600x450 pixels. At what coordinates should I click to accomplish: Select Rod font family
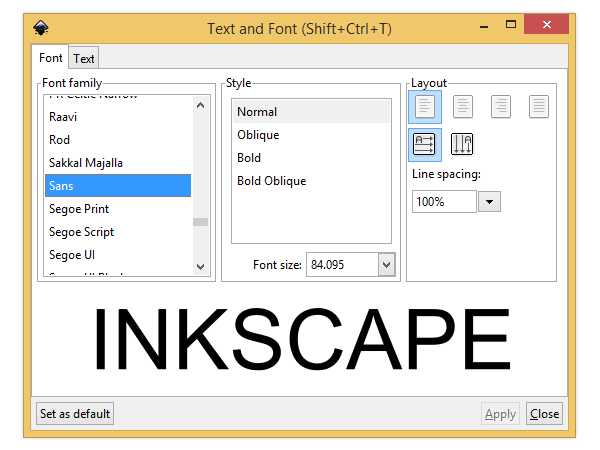coord(118,140)
